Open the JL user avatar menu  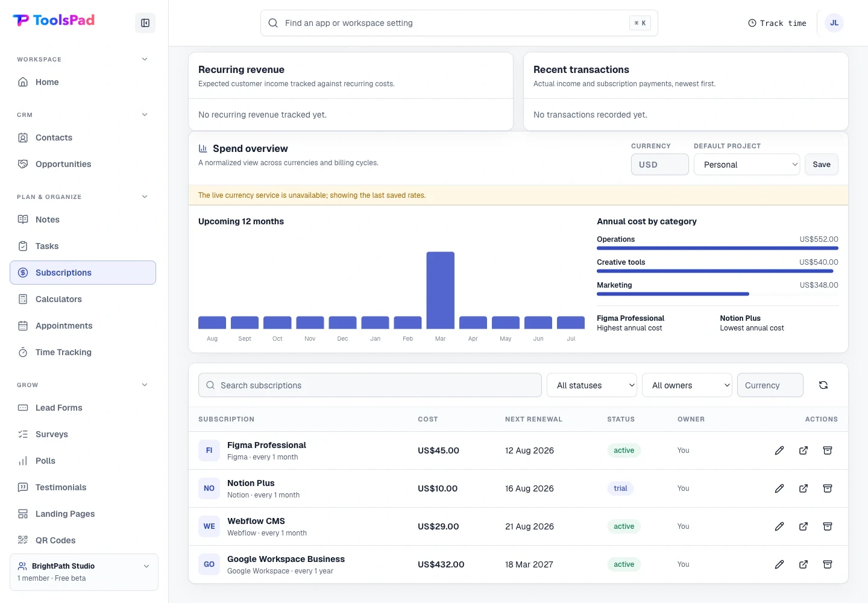coord(834,23)
